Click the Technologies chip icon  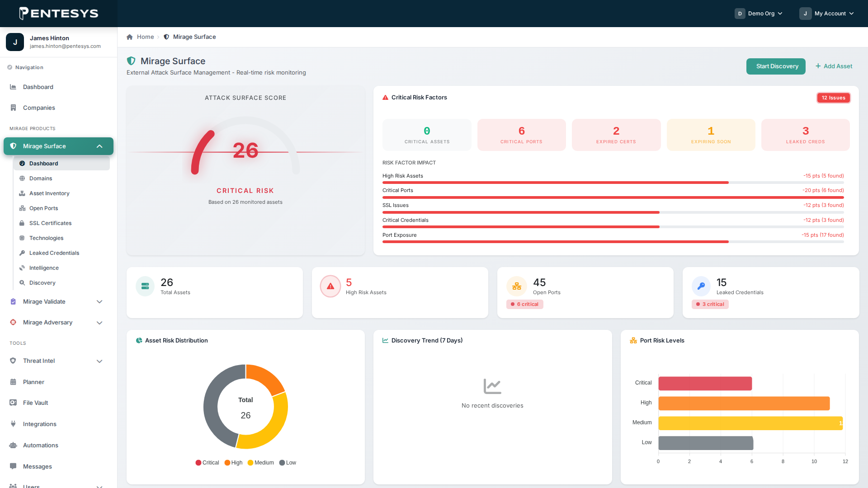pos(22,238)
